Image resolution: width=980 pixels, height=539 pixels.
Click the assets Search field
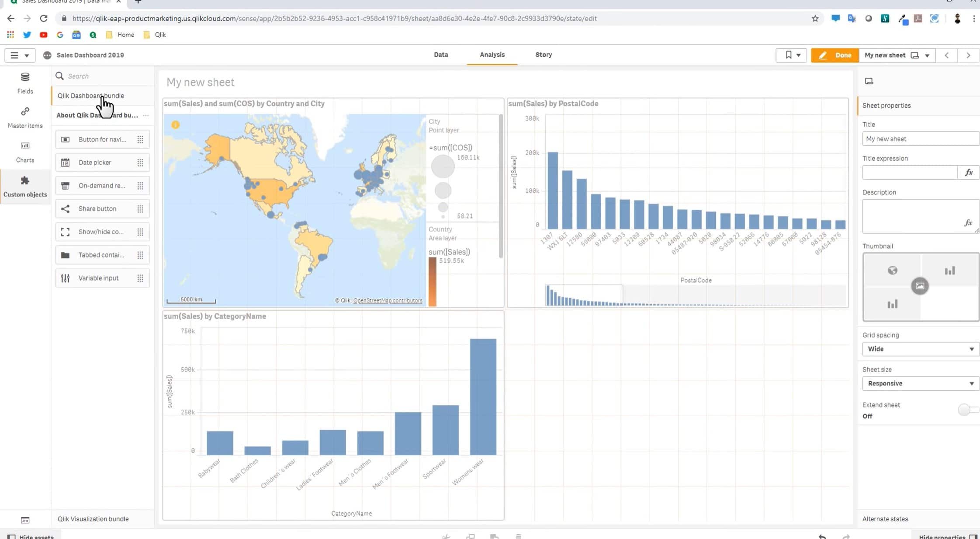(x=103, y=76)
